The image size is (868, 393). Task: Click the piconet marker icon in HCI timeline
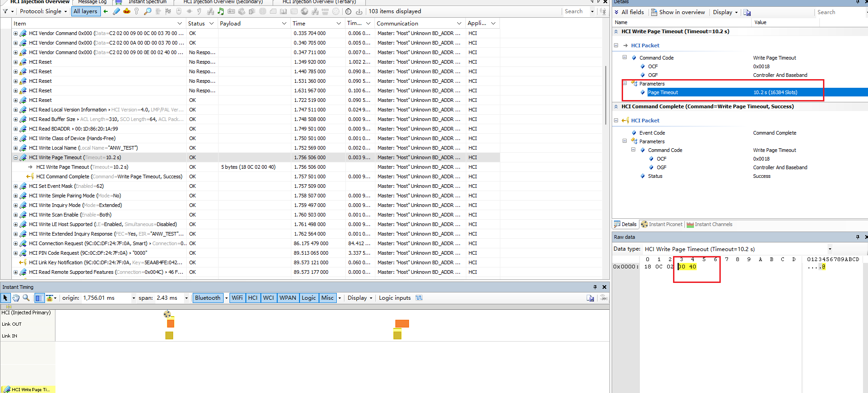click(x=167, y=314)
